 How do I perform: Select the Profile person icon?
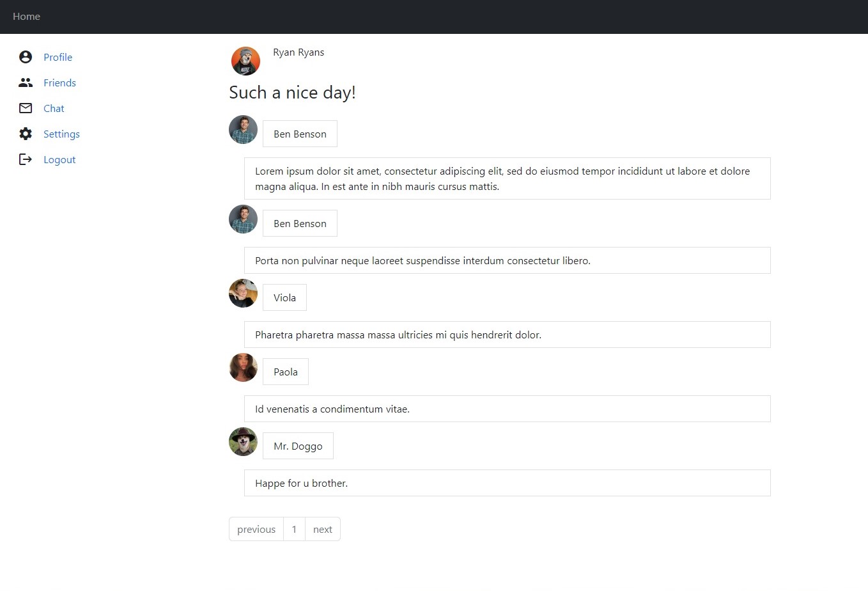(25, 56)
